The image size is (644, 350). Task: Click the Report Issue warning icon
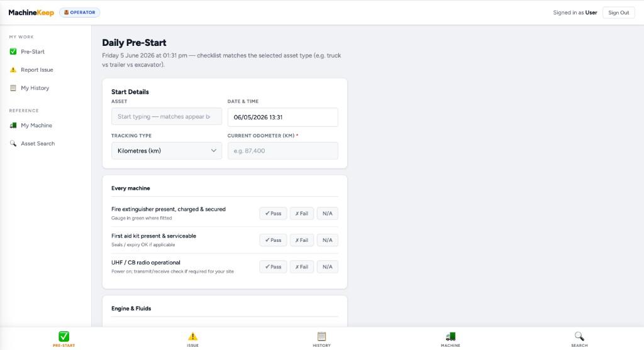(x=13, y=70)
